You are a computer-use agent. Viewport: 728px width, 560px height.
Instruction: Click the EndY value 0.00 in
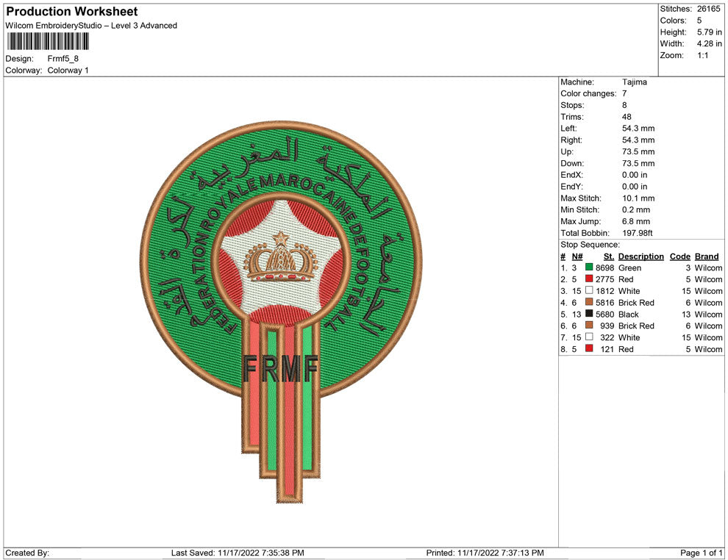[635, 186]
